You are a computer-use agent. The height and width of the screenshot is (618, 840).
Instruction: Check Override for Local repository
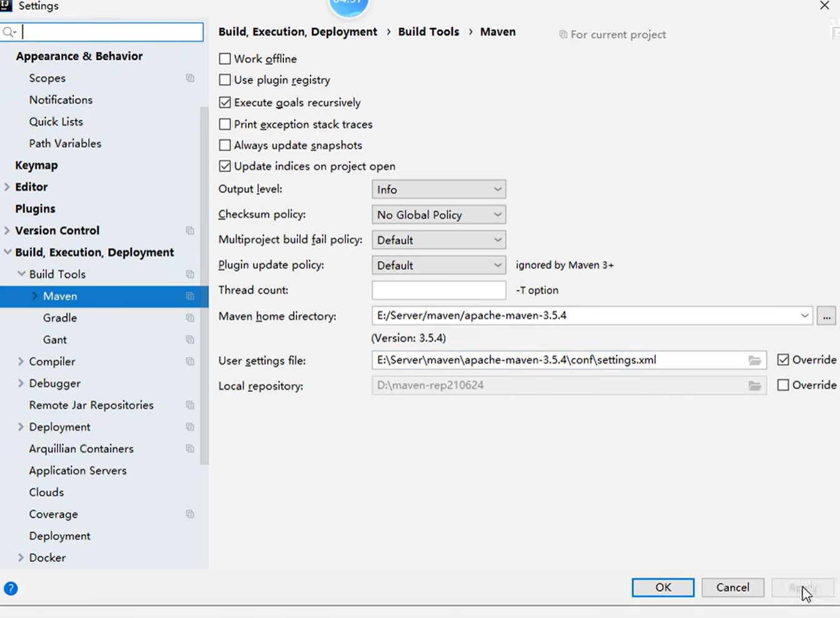click(783, 385)
